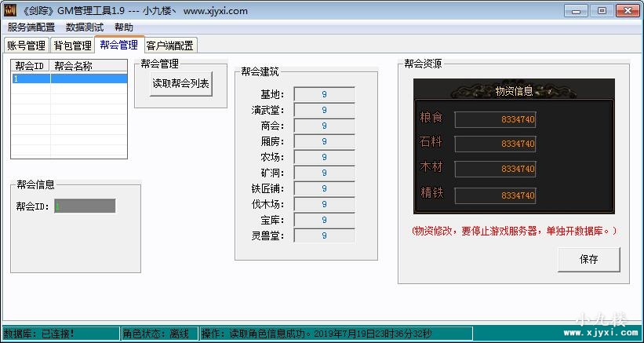Switch to the 账号管理 tab
The width and height of the screenshot is (644, 343).
pyautogui.click(x=26, y=46)
